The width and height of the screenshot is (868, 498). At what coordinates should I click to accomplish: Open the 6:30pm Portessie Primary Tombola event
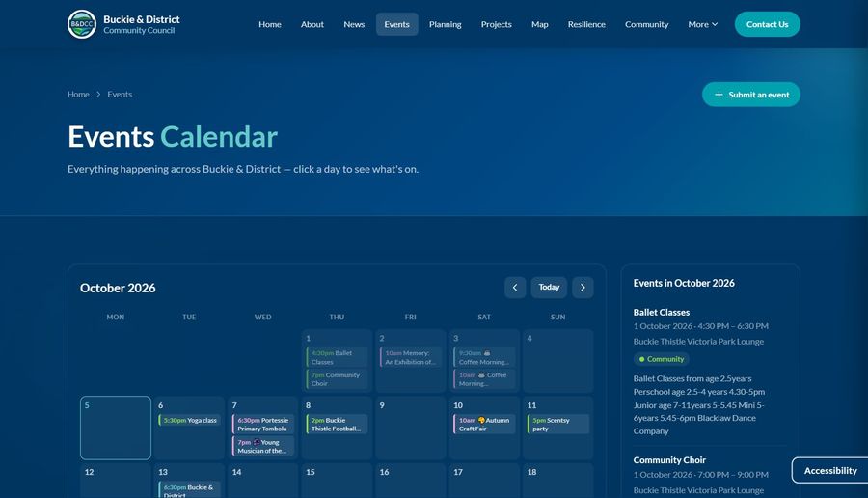pyautogui.click(x=263, y=425)
